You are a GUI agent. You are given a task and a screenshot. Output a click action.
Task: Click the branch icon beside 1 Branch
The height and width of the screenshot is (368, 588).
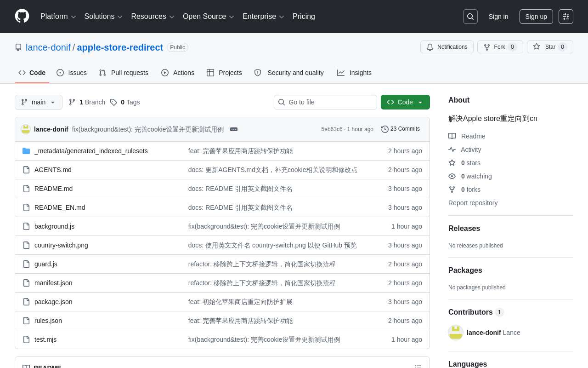(72, 102)
